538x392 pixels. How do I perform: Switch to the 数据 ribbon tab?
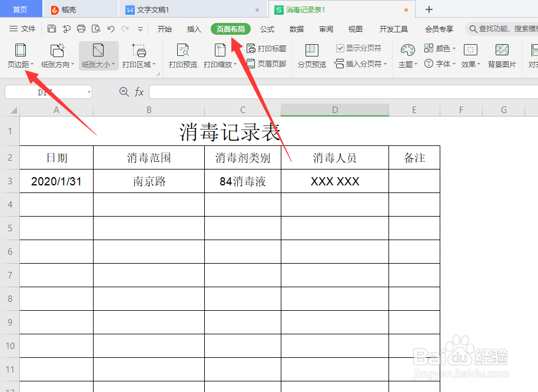297,28
